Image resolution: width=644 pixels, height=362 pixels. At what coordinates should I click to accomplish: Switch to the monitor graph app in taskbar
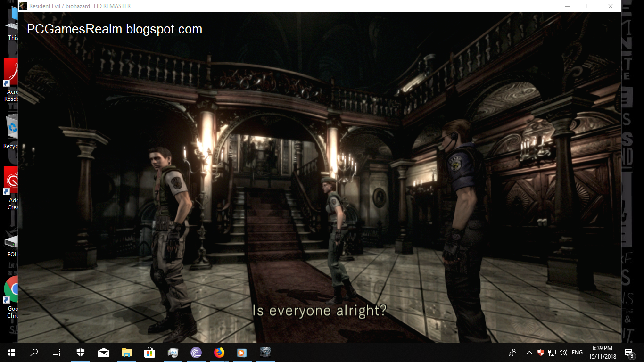173,352
